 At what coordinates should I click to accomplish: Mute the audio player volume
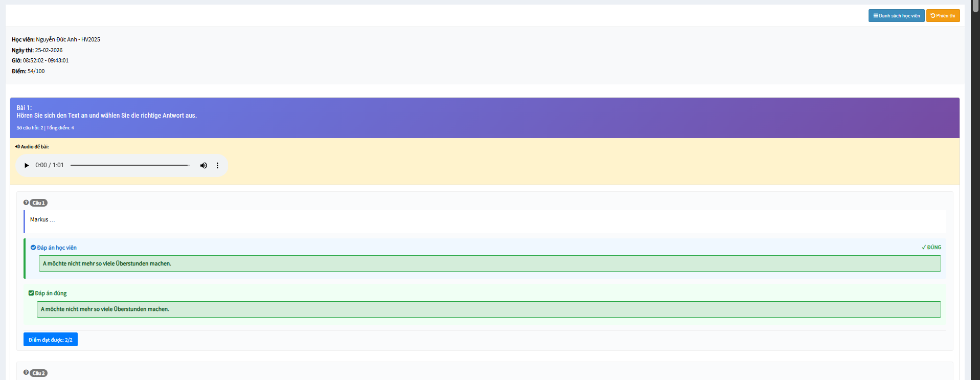(203, 165)
